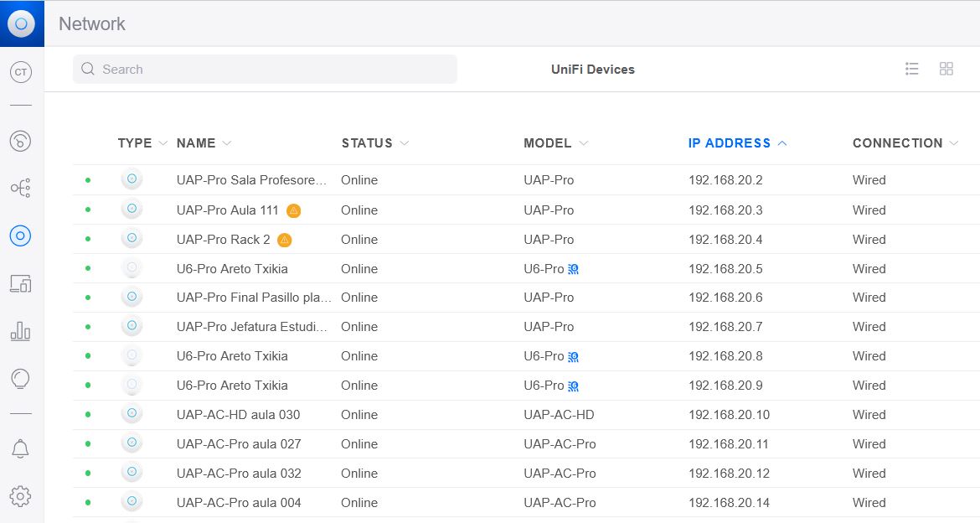This screenshot has width=980, height=523.
Task: Select IP address 192.168.20.10
Action: [x=730, y=415]
